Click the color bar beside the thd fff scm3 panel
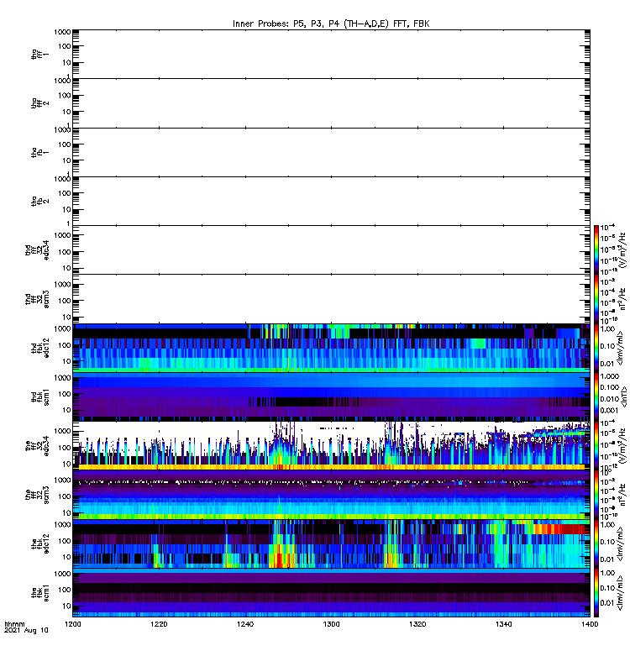The width and height of the screenshot is (630, 672). coord(596,299)
